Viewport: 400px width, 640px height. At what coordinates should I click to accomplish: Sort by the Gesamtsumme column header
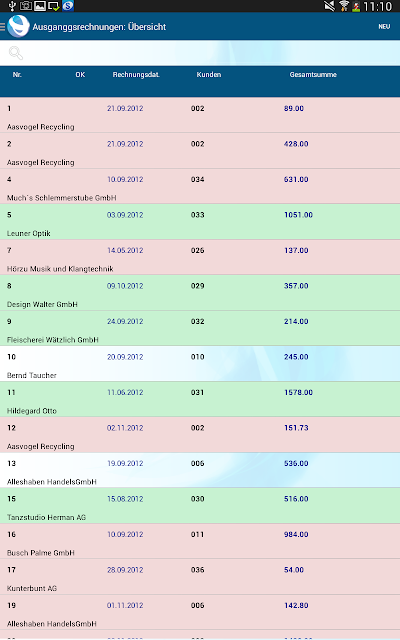[313, 75]
